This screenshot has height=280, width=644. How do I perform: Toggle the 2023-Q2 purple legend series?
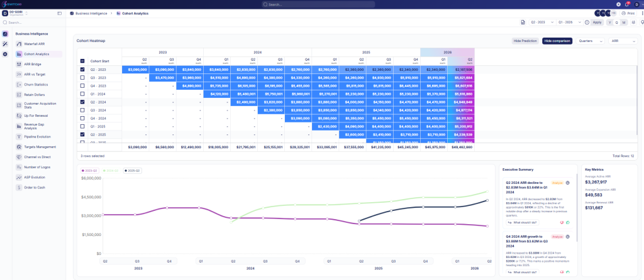coord(89,170)
